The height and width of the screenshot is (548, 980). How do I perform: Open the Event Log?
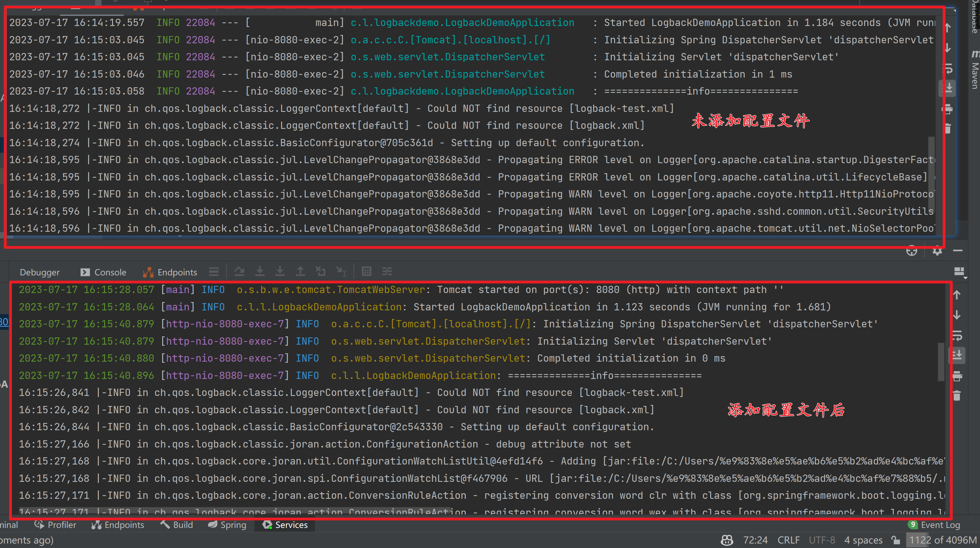tap(934, 525)
